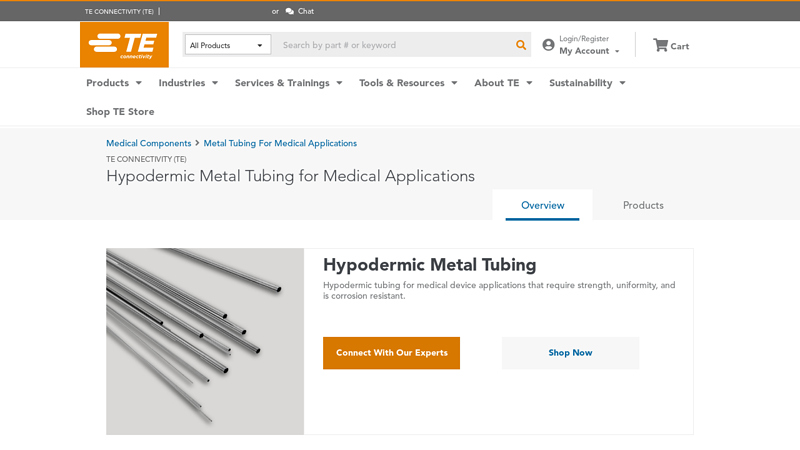
Task: Click the hypodermic tubing product image
Action: coord(205,341)
